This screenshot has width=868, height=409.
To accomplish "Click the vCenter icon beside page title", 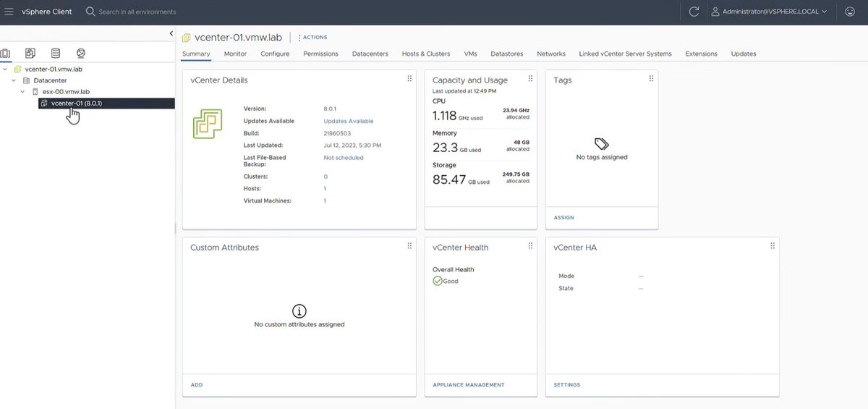I will (x=186, y=38).
